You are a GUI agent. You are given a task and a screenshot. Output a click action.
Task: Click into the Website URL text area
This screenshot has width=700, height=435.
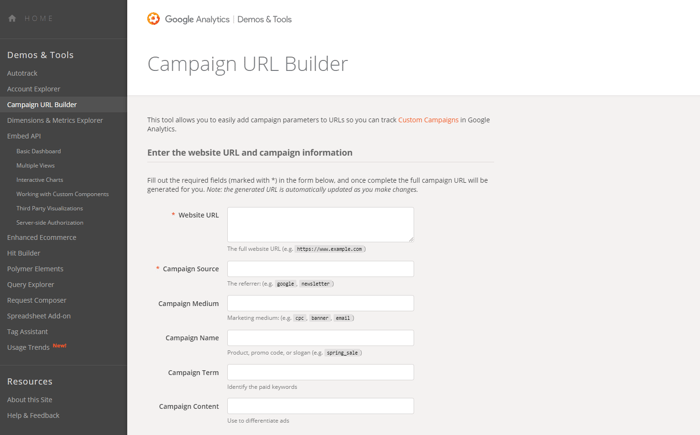[321, 225]
